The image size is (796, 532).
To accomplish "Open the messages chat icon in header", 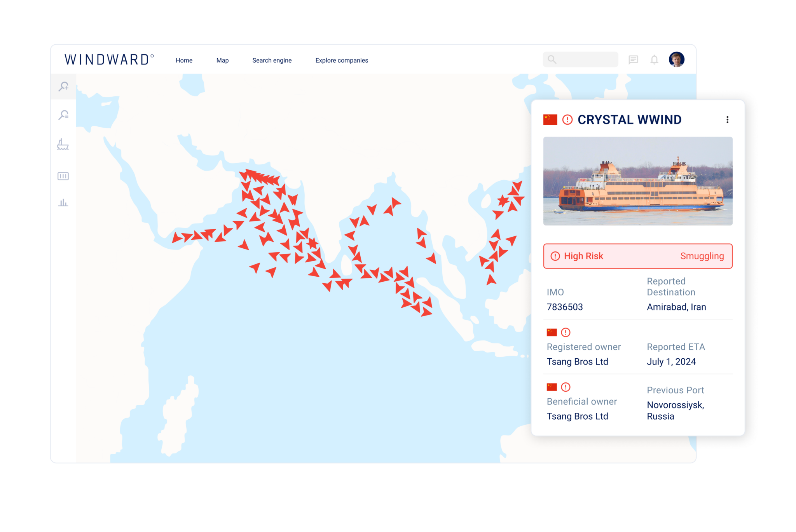I will [x=633, y=60].
